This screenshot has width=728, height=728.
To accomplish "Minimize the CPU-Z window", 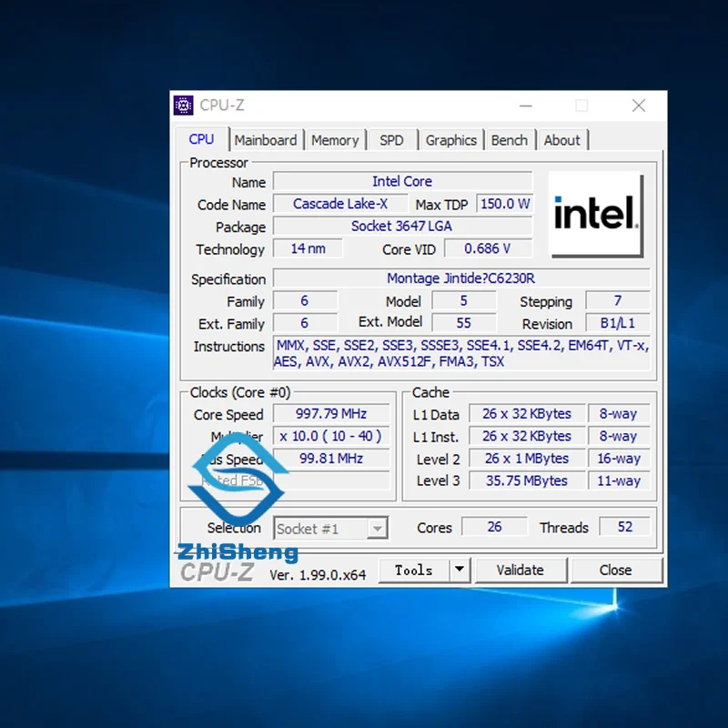I will click(x=526, y=106).
